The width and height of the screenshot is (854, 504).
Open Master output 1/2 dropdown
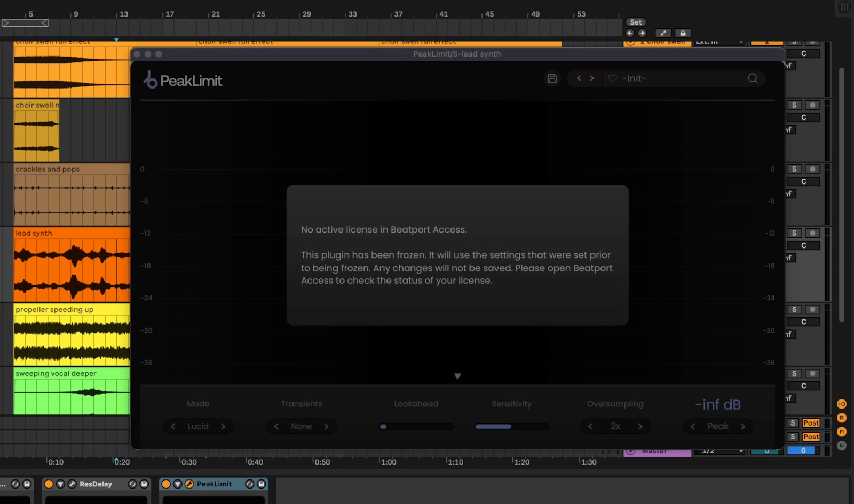(719, 451)
